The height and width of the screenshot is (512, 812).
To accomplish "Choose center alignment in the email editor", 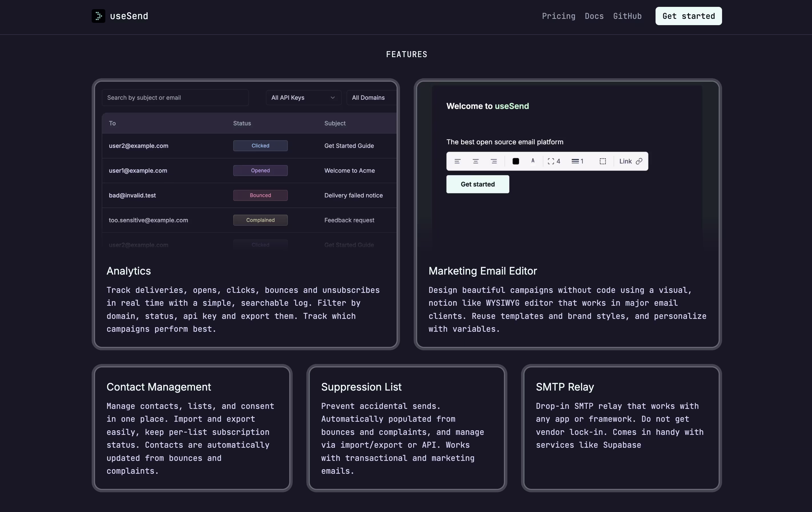I will (x=475, y=161).
